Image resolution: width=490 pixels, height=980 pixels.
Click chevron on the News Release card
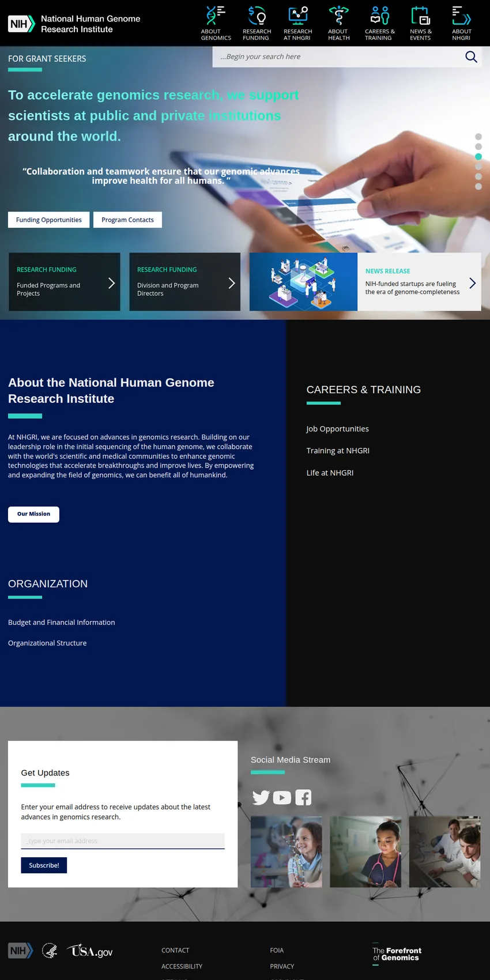point(473,283)
